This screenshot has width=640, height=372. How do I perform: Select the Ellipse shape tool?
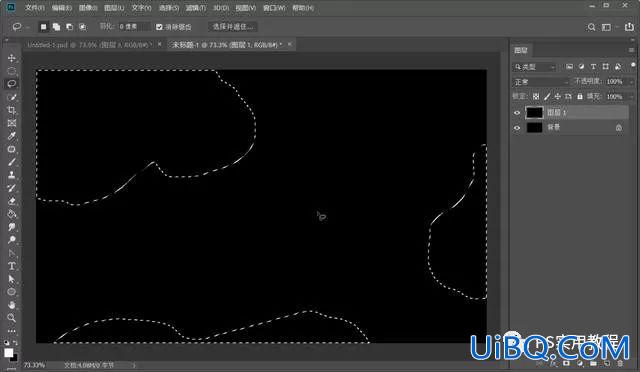coord(11,292)
